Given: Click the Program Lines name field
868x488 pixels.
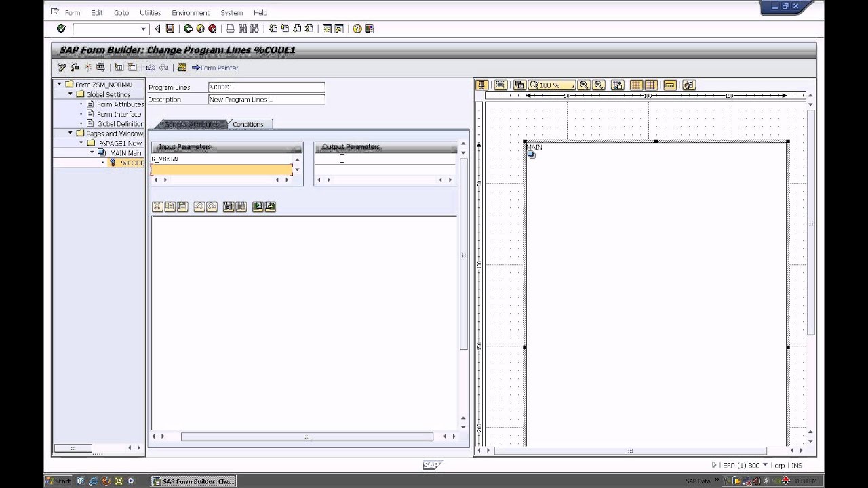Looking at the screenshot, I should 267,87.
